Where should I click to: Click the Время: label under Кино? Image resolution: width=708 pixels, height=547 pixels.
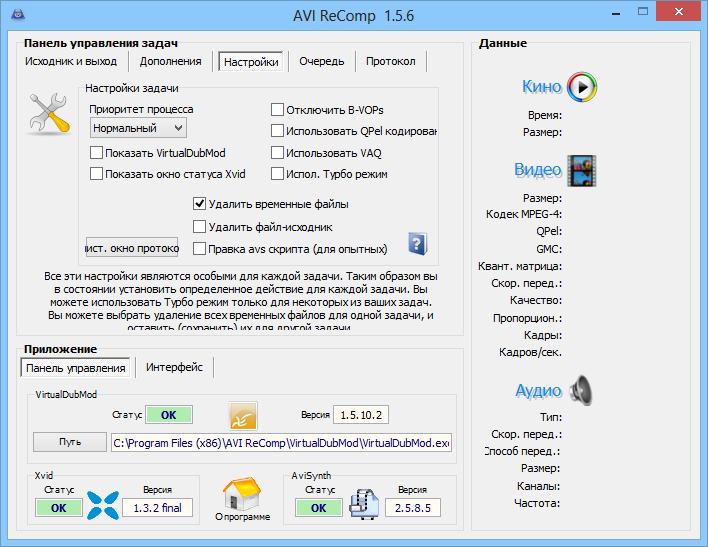click(545, 115)
